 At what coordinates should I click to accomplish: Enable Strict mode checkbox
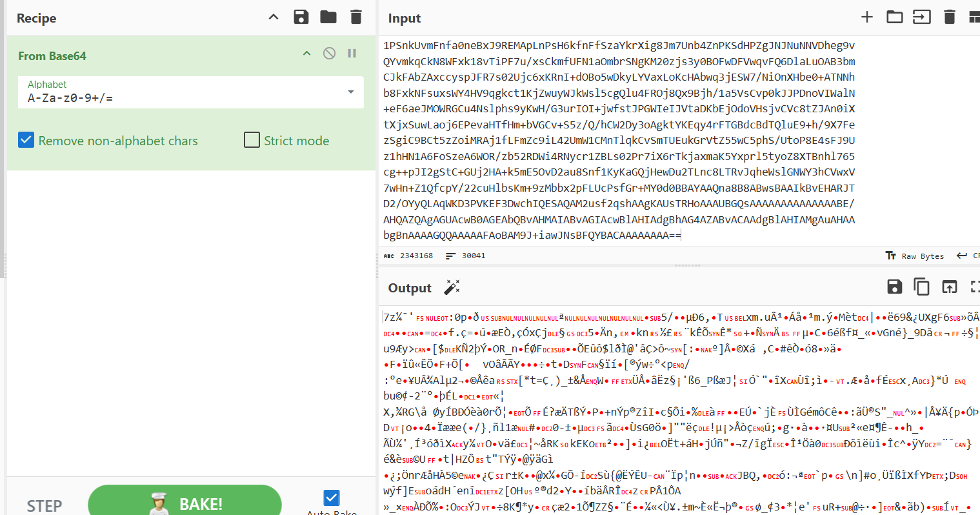click(x=252, y=140)
